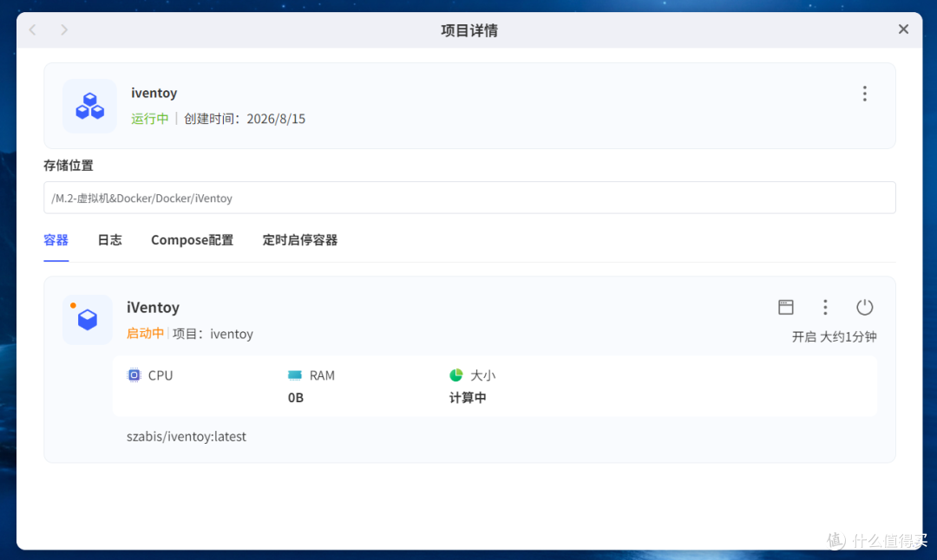Click the 创建时间: 2026/8/15 text
This screenshot has width=937, height=560.
(x=245, y=119)
